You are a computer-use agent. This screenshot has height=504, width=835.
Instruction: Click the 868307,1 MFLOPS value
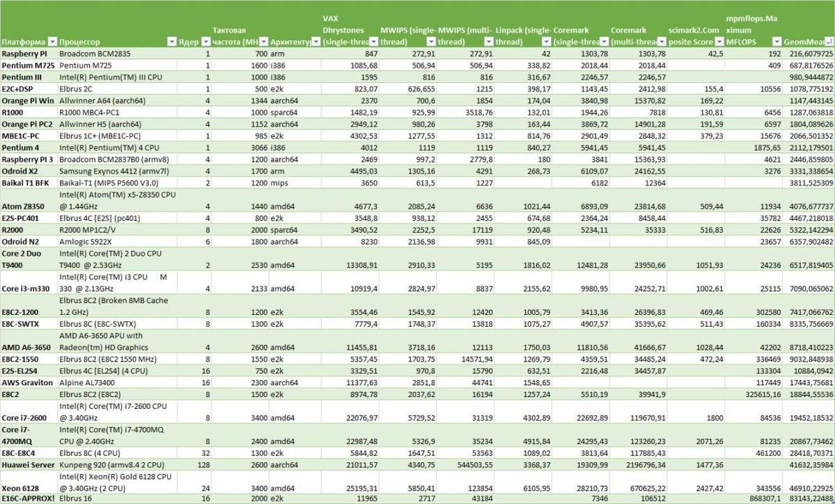pos(764,499)
